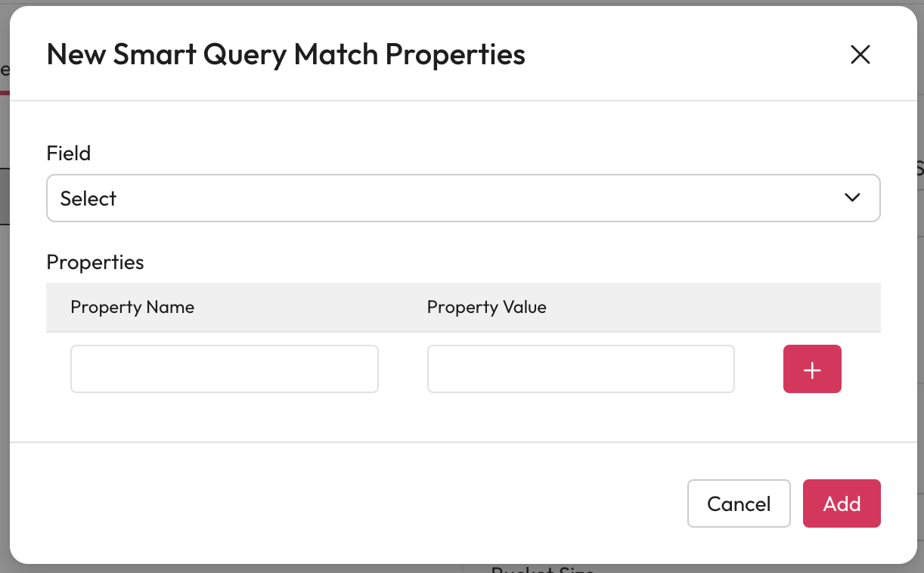Focus the Property Name input box

point(224,369)
